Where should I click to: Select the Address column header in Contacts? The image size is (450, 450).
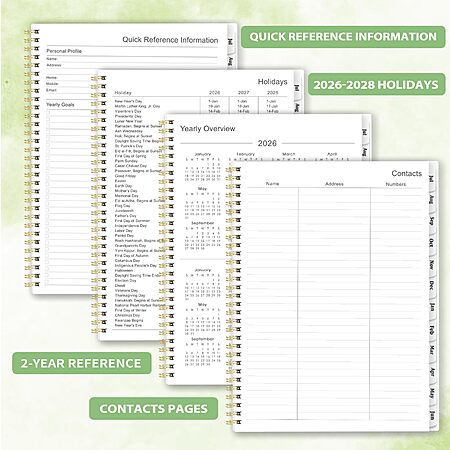334,184
